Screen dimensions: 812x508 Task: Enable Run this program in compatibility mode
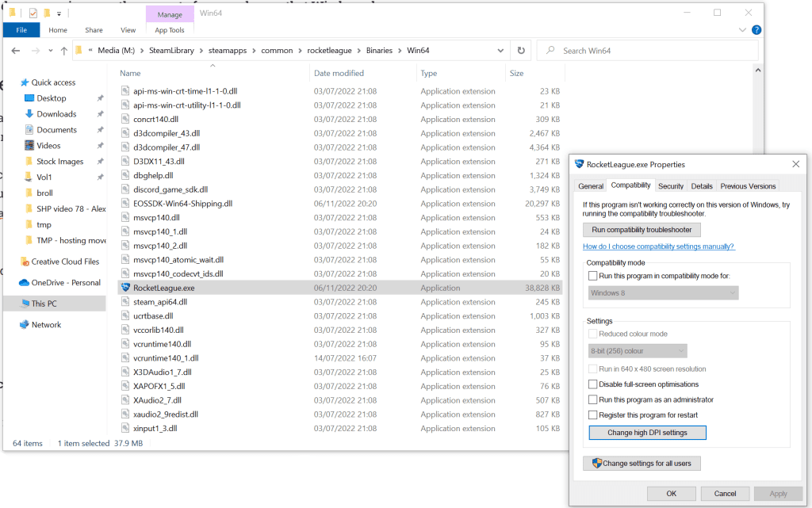[593, 276]
